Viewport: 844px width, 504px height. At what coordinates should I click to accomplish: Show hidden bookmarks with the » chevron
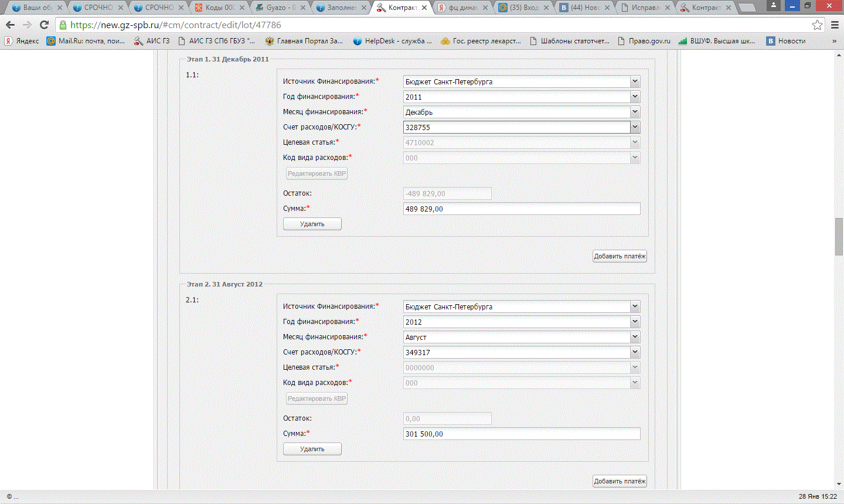tap(834, 41)
